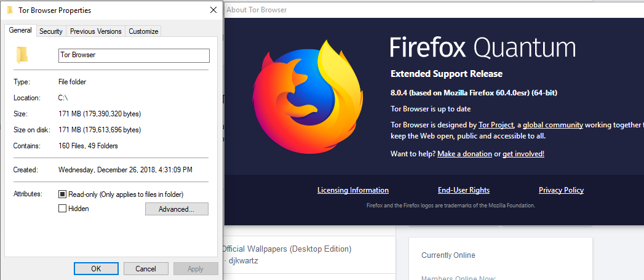This screenshot has height=280, width=644.
Task: Click the Firefox Quantum wordmark
Action: click(x=483, y=48)
